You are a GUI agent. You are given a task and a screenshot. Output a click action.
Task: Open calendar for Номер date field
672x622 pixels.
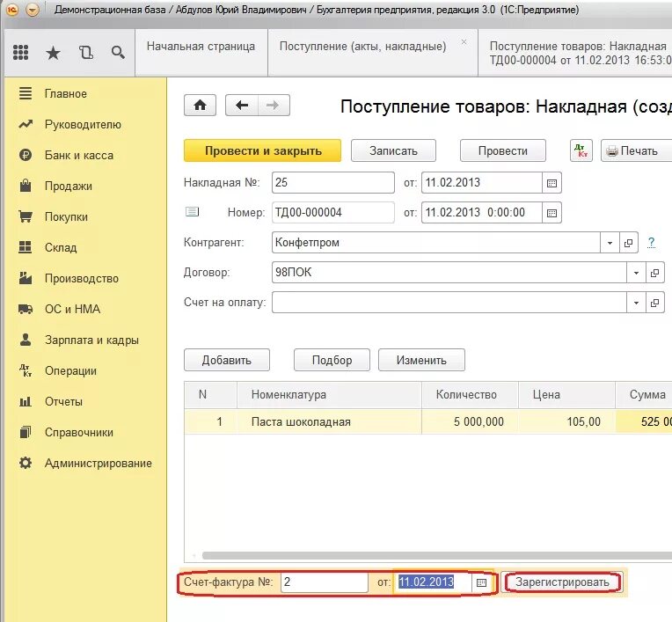pos(552,213)
